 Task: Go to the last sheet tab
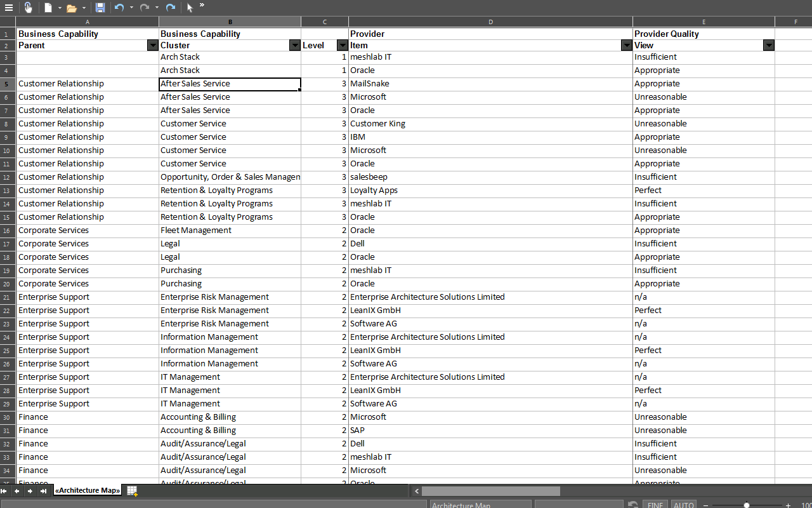pos(43,491)
